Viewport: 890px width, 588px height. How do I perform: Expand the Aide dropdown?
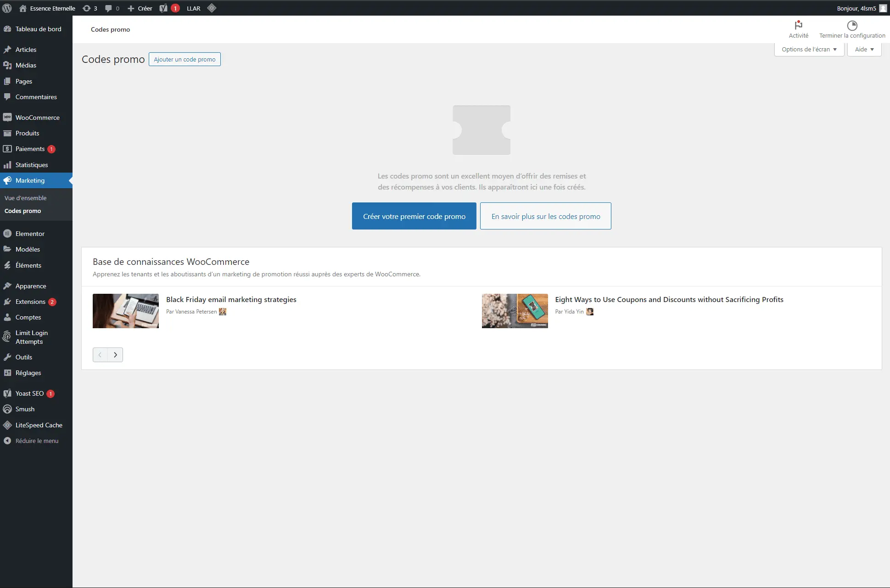(x=864, y=49)
